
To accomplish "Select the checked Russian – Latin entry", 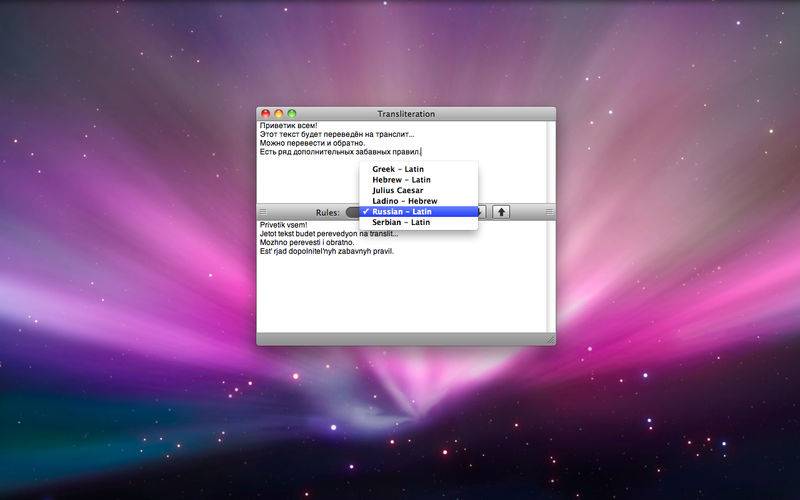I will pyautogui.click(x=418, y=212).
